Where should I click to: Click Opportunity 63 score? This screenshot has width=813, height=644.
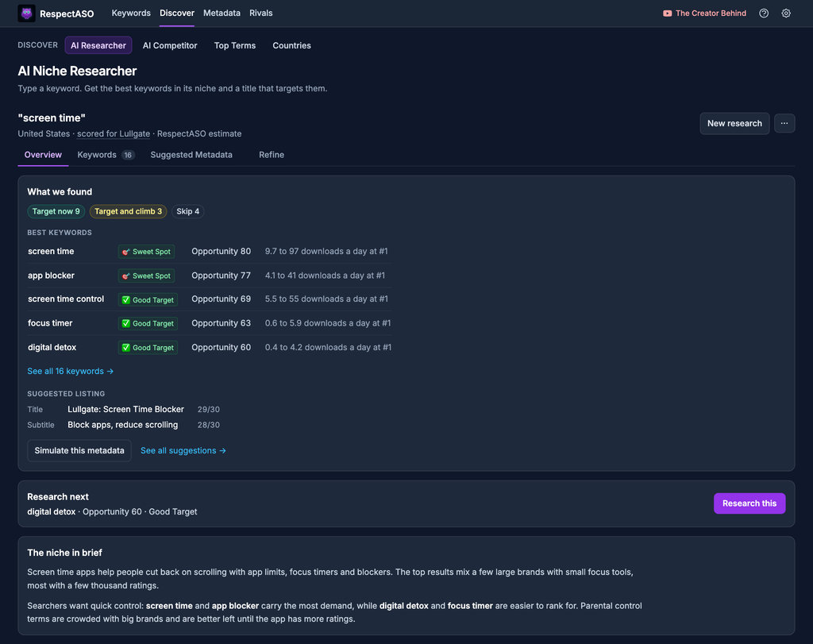(221, 323)
